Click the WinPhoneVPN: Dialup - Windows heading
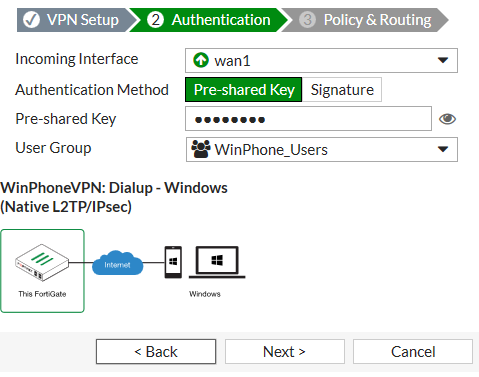This screenshot has height=377, width=479. [x=114, y=197]
